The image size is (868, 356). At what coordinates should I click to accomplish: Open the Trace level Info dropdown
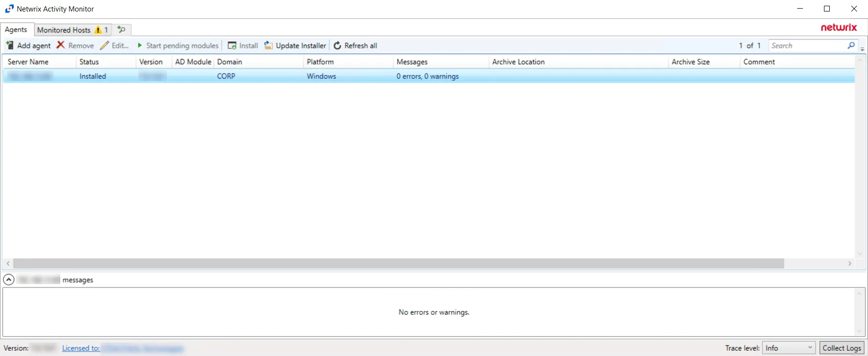tap(789, 348)
